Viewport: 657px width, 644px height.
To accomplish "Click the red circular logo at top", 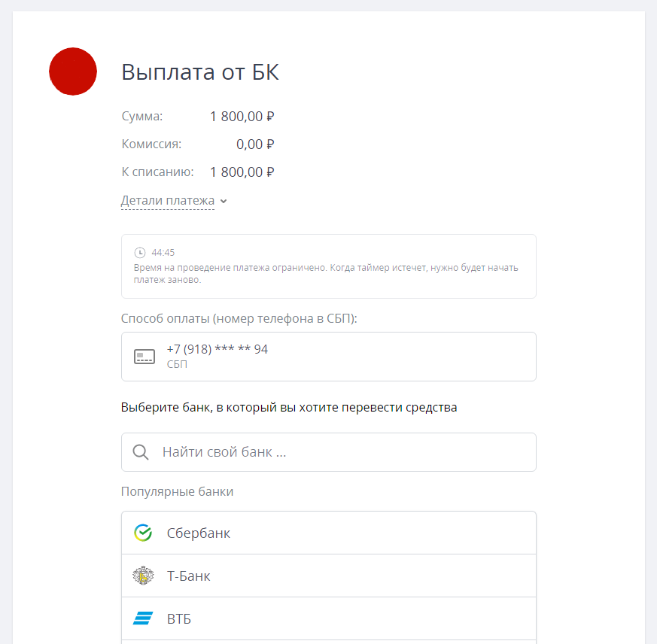I will pyautogui.click(x=73, y=71).
